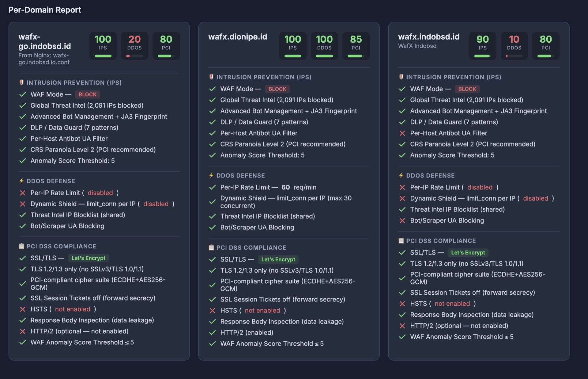Viewport: 588px width, 379px height.
Task: Click the DDOS score progress bar showing 20
Action: pos(134,56)
